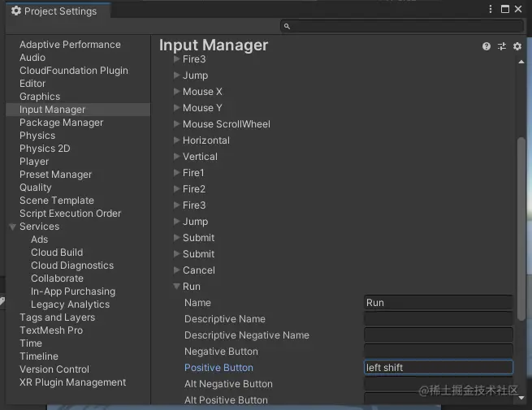
Task: Click the scrollbar up arrow
Action: (x=521, y=62)
